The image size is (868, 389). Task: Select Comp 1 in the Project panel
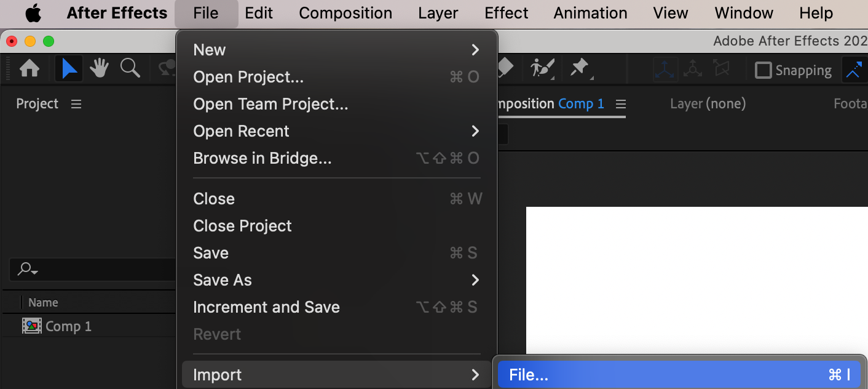point(68,326)
